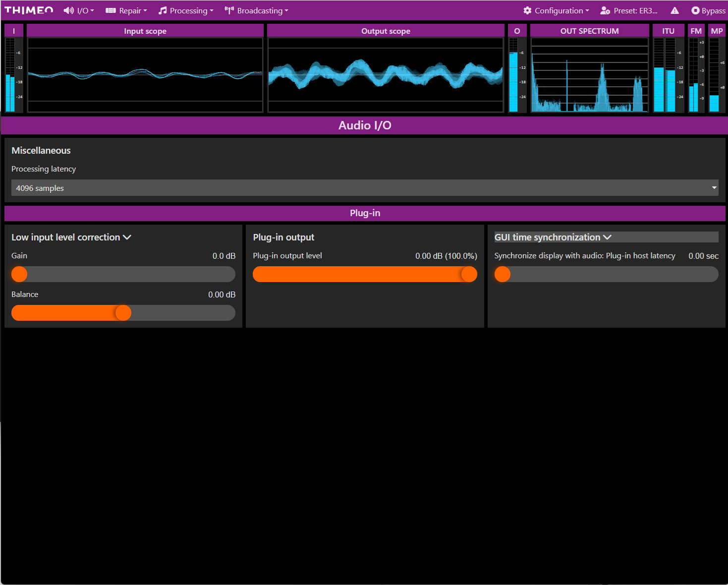
Task: Click the speaker icon beside I/O
Action: [x=68, y=10]
